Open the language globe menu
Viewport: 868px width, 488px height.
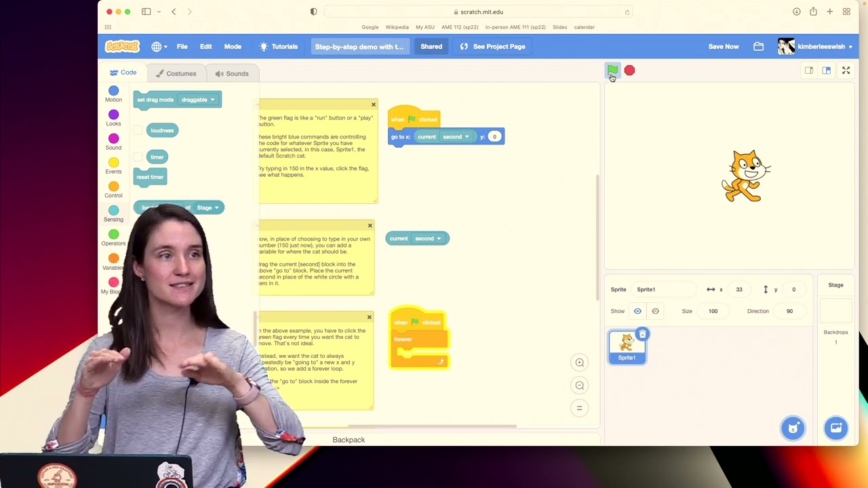pyautogui.click(x=159, y=47)
